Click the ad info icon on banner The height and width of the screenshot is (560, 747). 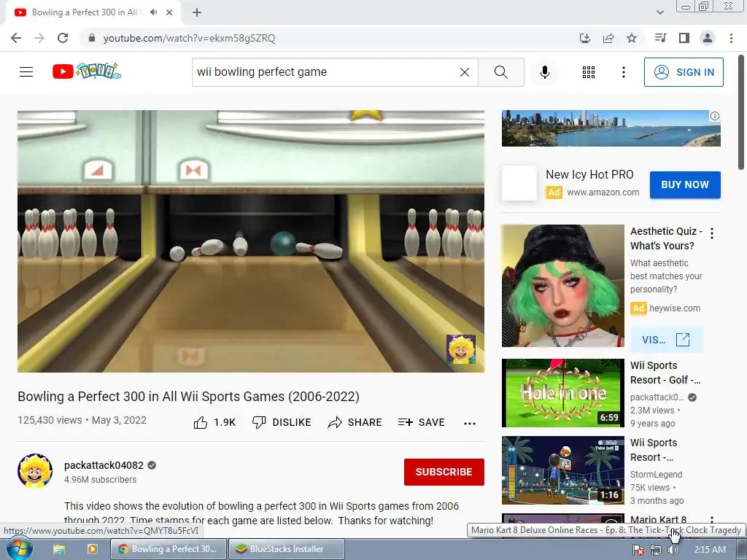click(x=715, y=116)
